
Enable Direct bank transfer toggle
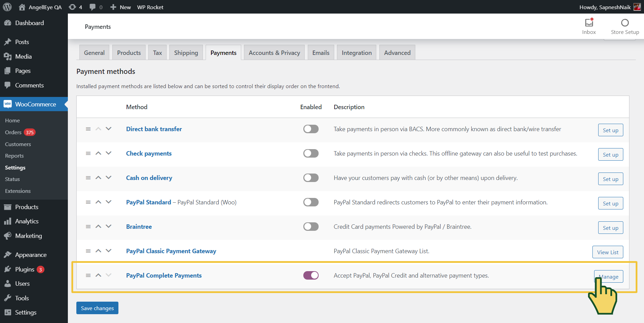[311, 129]
